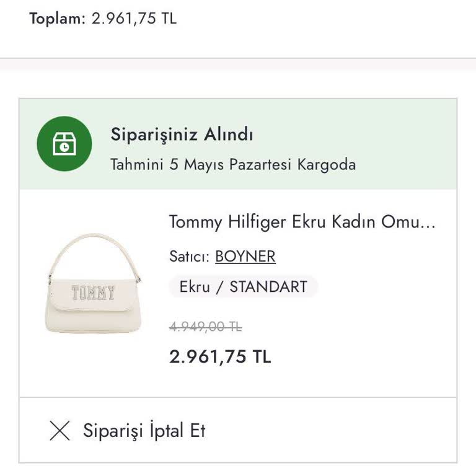Image resolution: width=476 pixels, height=476 pixels.
Task: Click the total amount next to Toplam
Action: click(x=134, y=19)
